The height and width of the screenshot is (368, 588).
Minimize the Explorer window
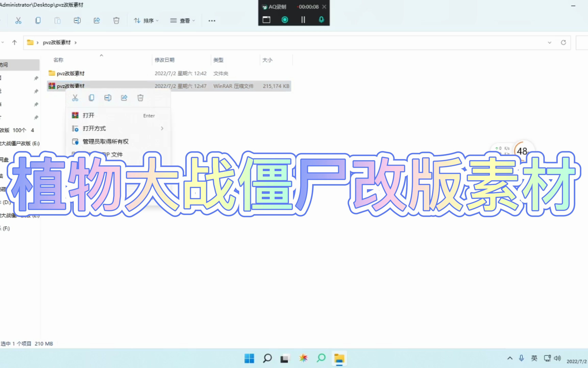coord(573,6)
